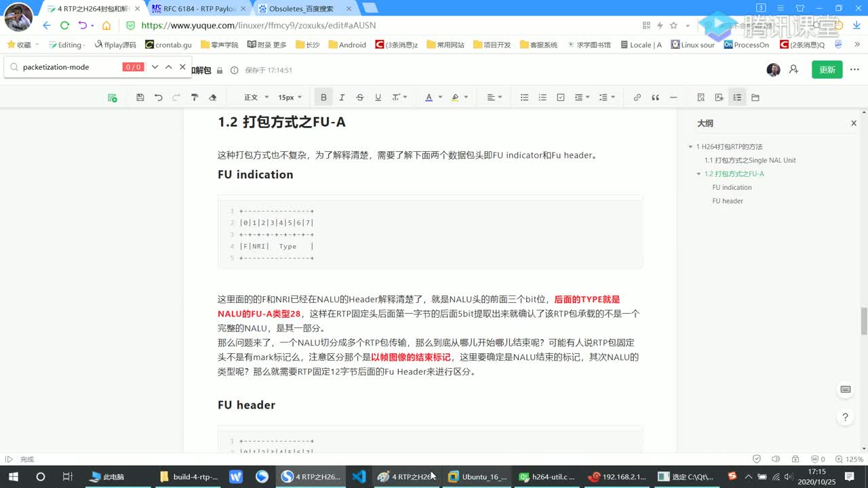Toggle italic formatting
868x488 pixels.
point(342,98)
